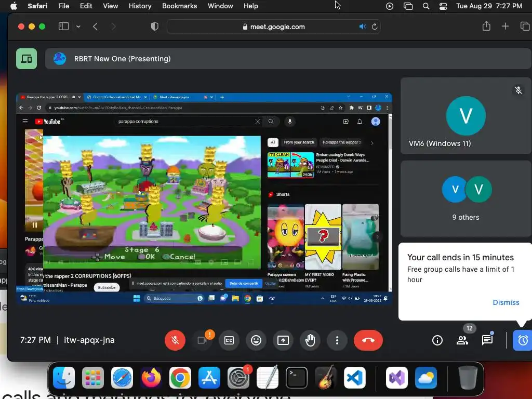This screenshot has width=532, height=399.
Task: Open Terminal from the Dock
Action: (x=297, y=378)
